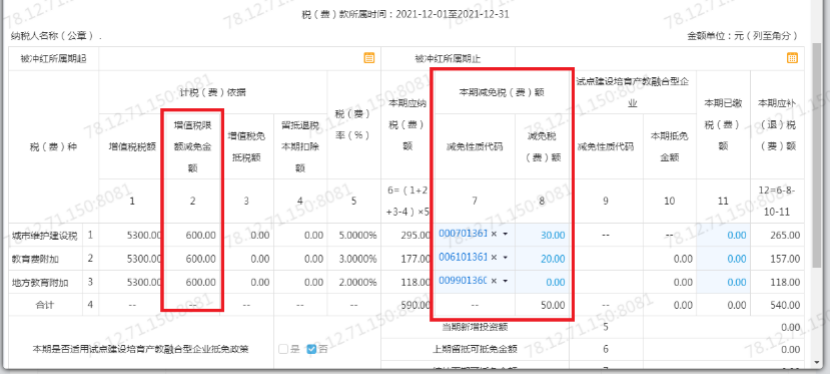Select the 600.00 cell in 城市维护建设税 row
Viewport: 832px width, 376px height.
point(193,235)
